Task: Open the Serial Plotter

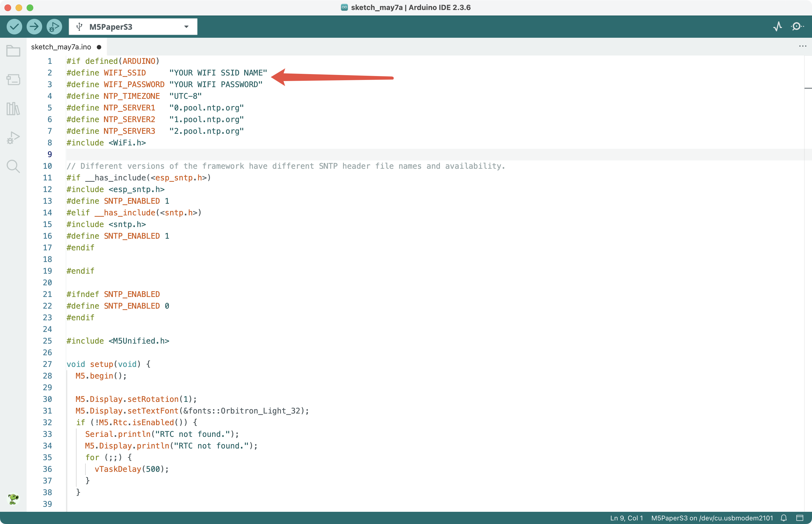Action: (x=777, y=27)
